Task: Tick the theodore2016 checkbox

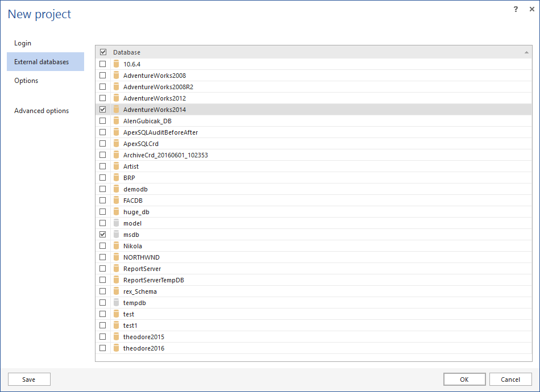Action: click(x=103, y=348)
